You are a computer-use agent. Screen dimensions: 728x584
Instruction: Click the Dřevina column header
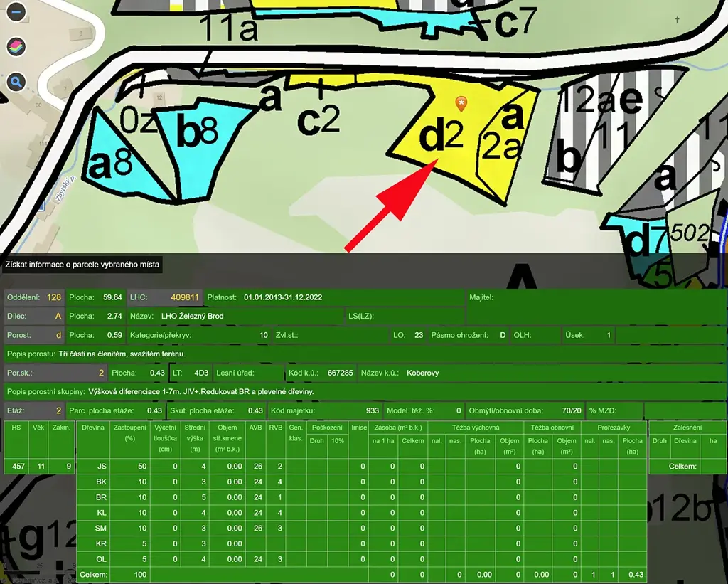pos(93,428)
